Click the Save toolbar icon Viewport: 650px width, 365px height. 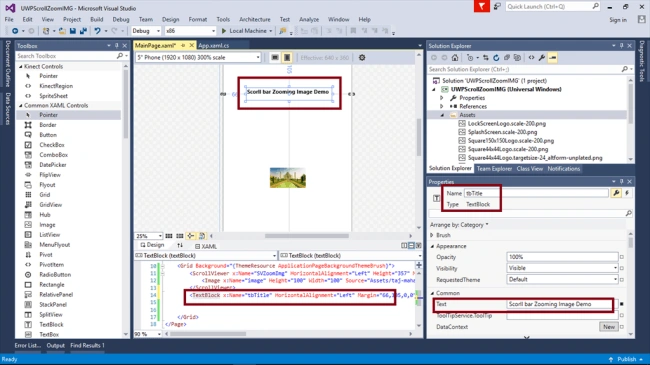pos(73,31)
